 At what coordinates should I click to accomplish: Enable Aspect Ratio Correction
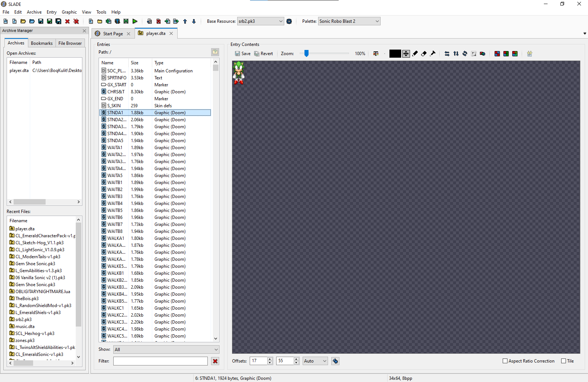[x=528, y=361]
